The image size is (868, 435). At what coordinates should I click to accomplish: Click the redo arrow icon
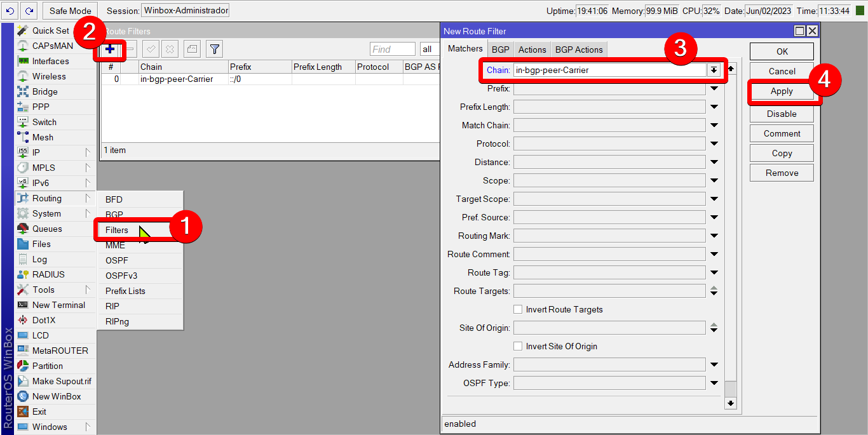pyautogui.click(x=29, y=11)
